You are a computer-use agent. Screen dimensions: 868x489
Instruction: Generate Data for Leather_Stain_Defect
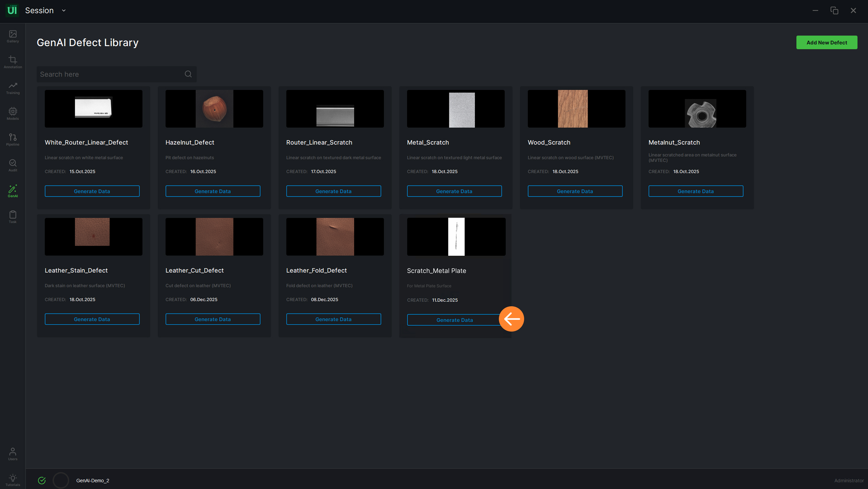[x=92, y=319]
